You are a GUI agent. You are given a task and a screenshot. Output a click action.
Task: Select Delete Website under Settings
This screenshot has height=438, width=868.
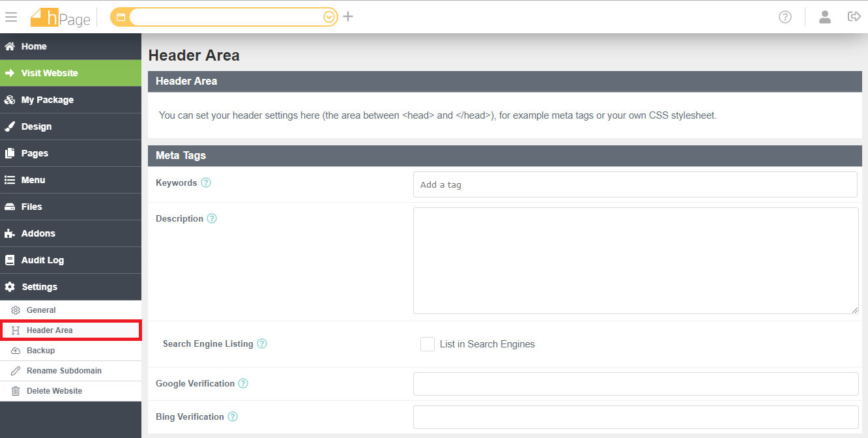[x=70, y=391]
